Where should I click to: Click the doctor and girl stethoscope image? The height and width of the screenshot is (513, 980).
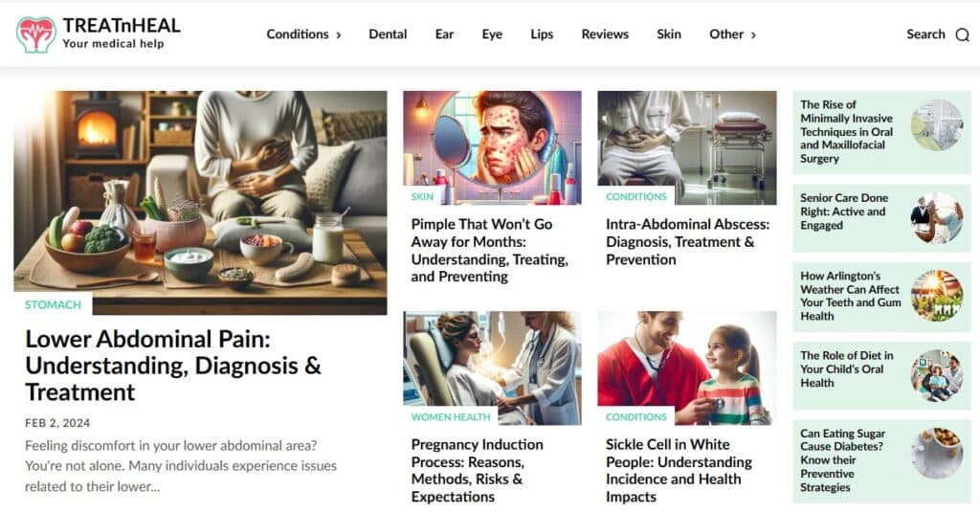click(687, 368)
